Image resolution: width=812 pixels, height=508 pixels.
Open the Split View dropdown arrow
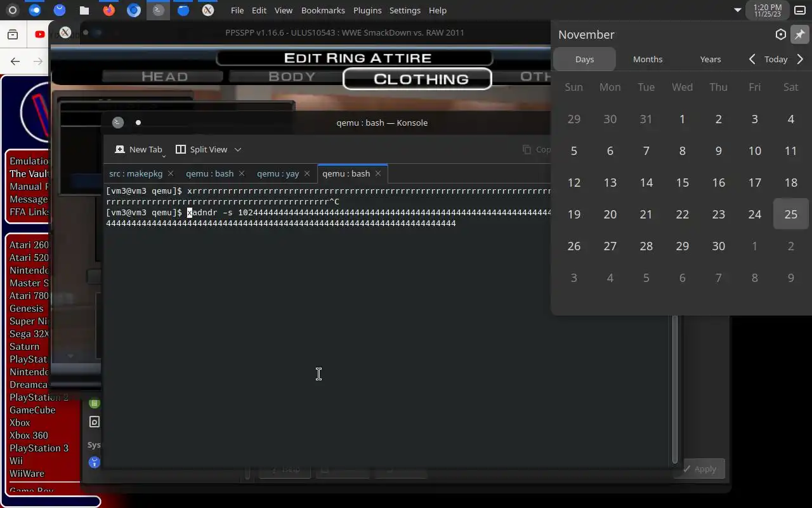238,149
